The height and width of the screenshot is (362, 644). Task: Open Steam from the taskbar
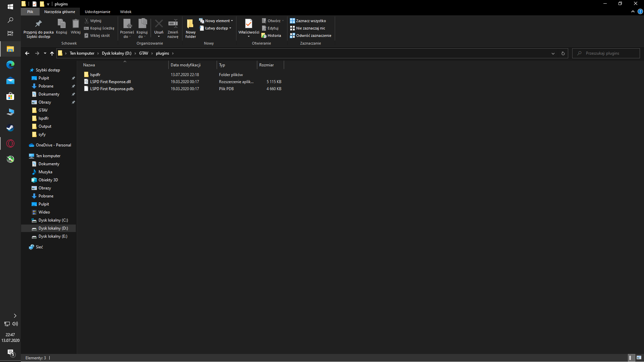point(10,128)
